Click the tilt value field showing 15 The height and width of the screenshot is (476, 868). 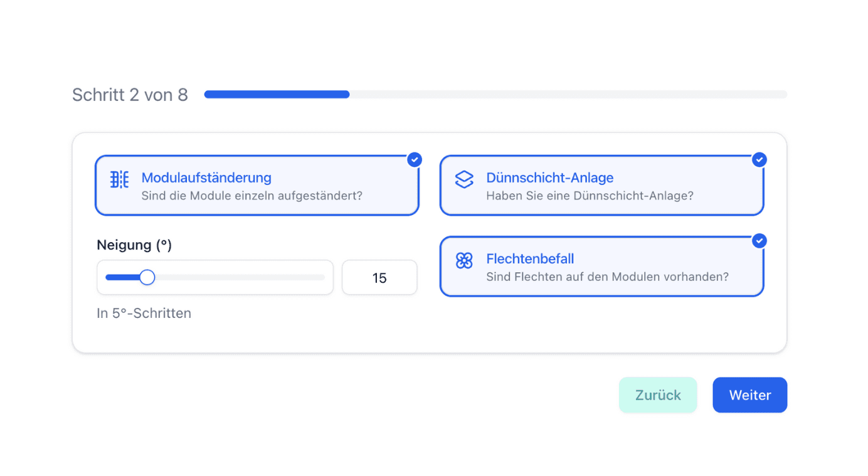tap(379, 277)
